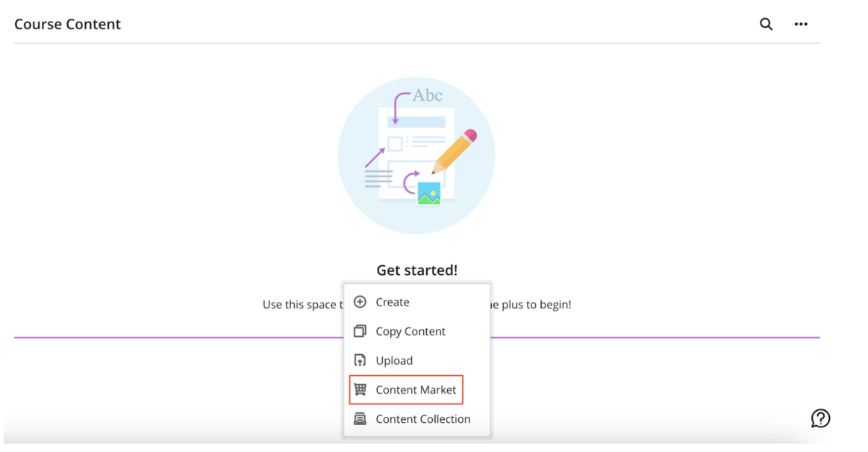Click the landscape photo in the illustration
This screenshot has height=452, width=868.
pyautogui.click(x=428, y=194)
